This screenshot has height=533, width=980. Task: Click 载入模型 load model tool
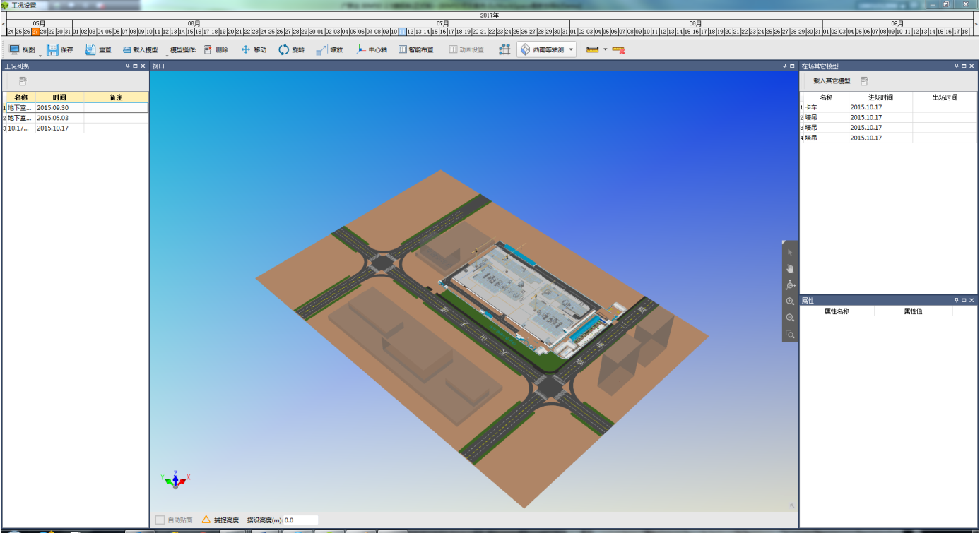[x=140, y=49]
